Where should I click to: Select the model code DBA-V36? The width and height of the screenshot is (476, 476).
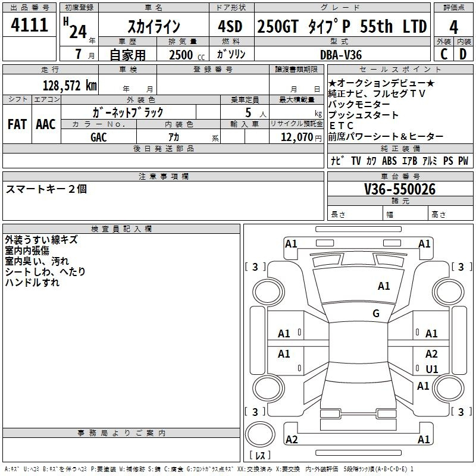(x=341, y=55)
